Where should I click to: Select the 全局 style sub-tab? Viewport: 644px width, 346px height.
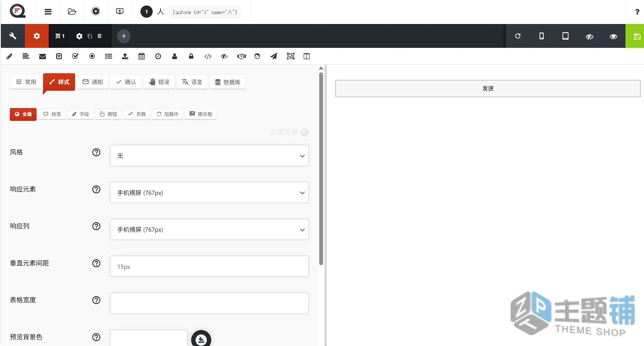(x=23, y=114)
